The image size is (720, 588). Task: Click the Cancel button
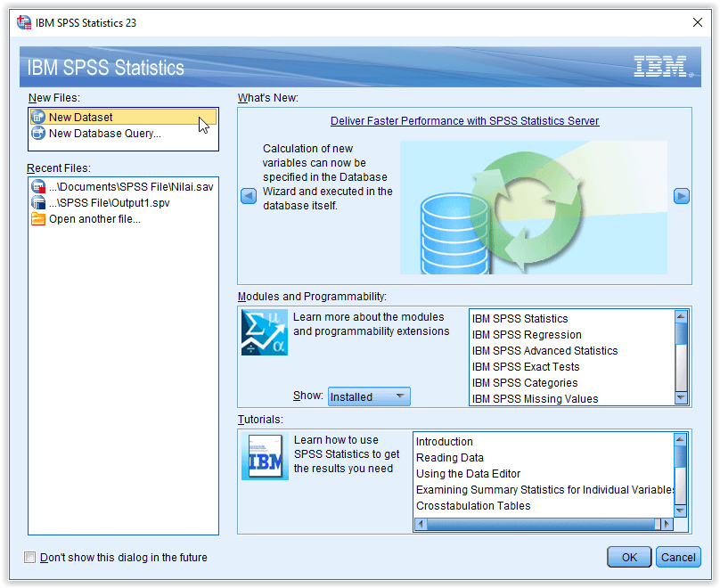pyautogui.click(x=678, y=557)
